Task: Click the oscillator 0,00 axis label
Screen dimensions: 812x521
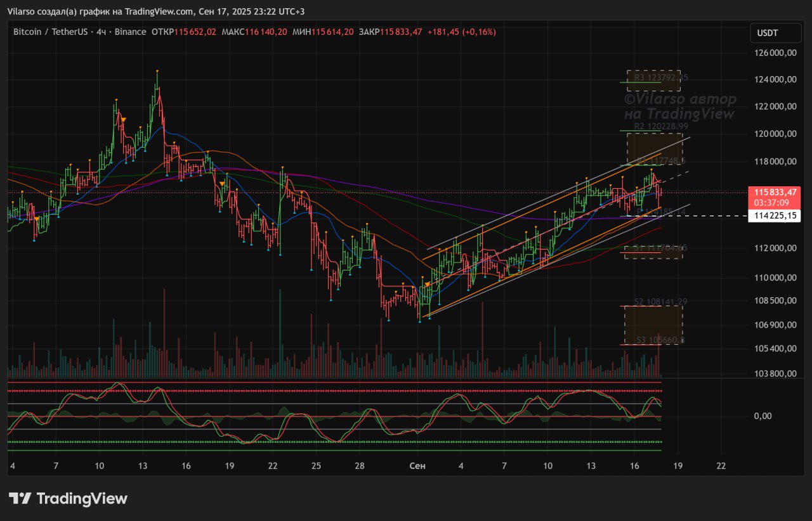Action: [x=763, y=416]
